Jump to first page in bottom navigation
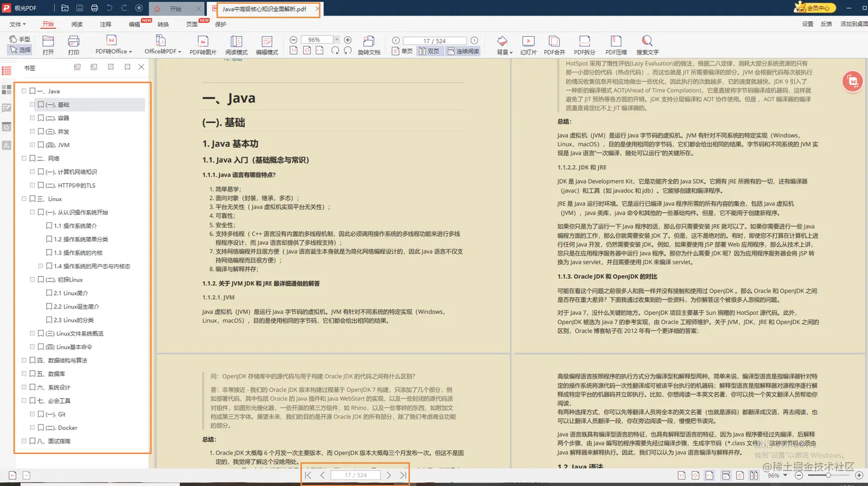Viewport: 868px width, 486px height. point(308,475)
